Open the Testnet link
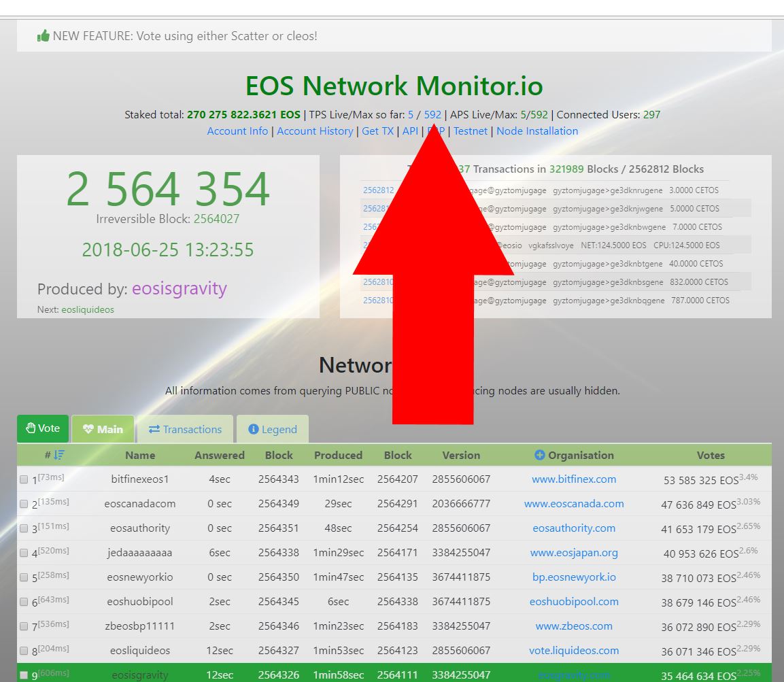Viewport: 784px width, 682px height. click(471, 131)
